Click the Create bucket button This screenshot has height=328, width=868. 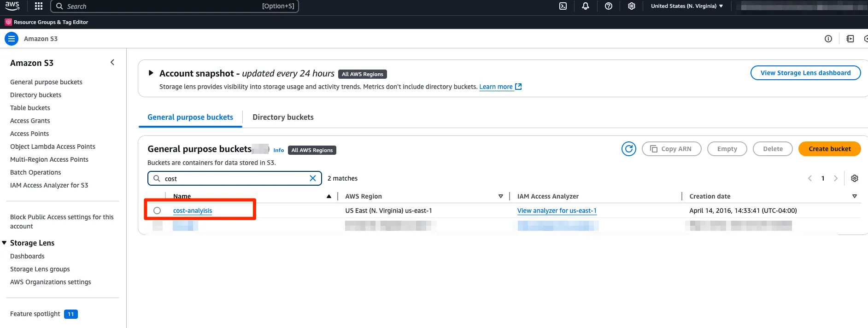pyautogui.click(x=829, y=149)
